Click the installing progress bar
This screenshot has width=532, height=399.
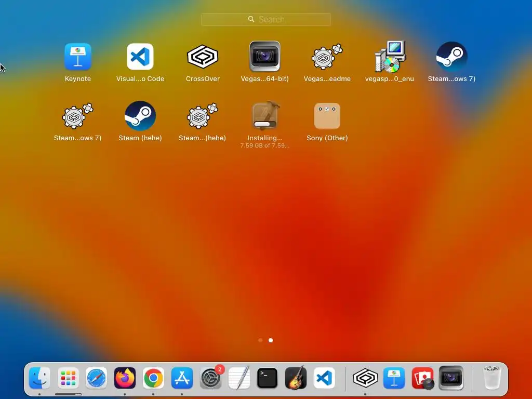point(265,124)
